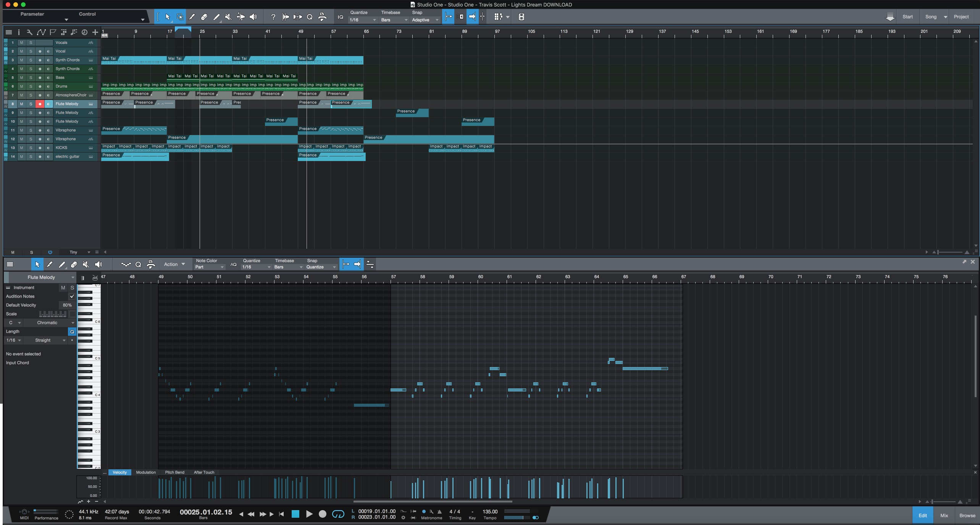The image size is (980, 525).
Task: Select the Bend tool in arrange toolbar
Action: pos(241,17)
